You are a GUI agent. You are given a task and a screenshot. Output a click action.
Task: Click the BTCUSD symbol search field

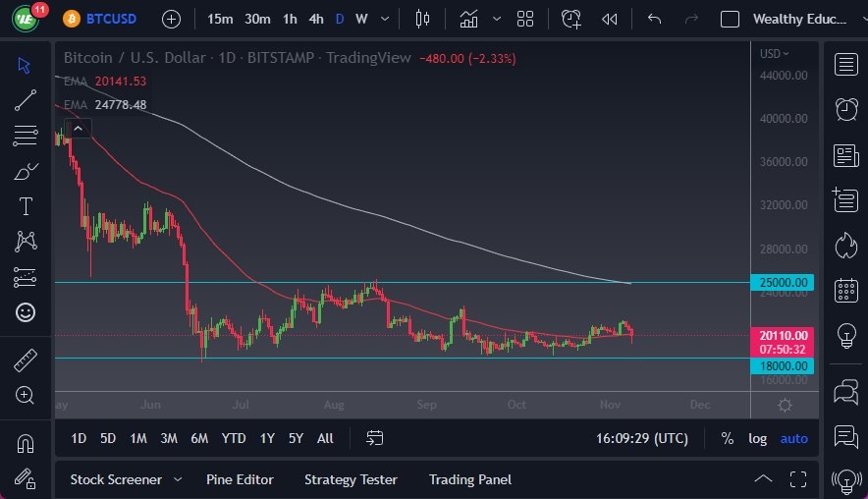click(x=111, y=19)
